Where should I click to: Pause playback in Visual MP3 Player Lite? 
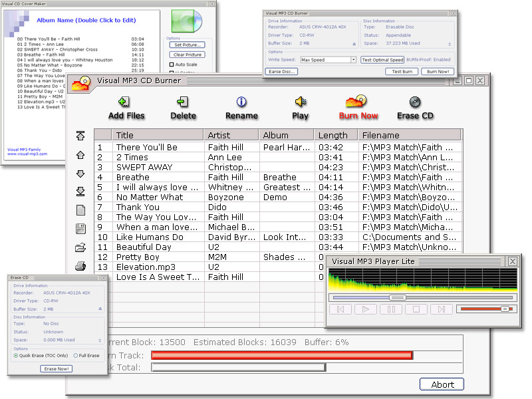[x=391, y=309]
